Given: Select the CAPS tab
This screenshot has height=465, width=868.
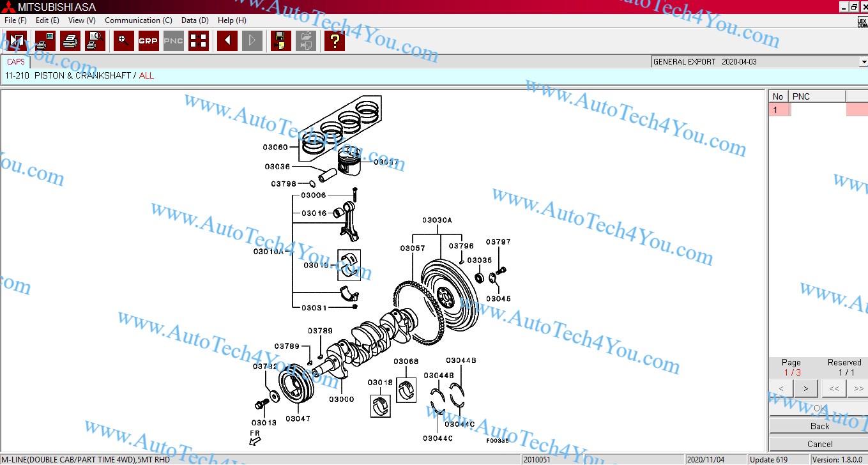Looking at the screenshot, I should coord(16,62).
